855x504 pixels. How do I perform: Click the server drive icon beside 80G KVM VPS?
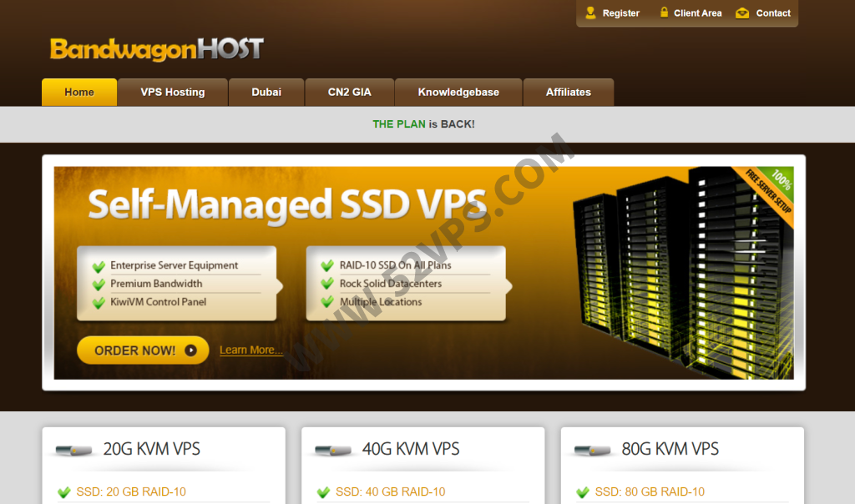tap(593, 450)
